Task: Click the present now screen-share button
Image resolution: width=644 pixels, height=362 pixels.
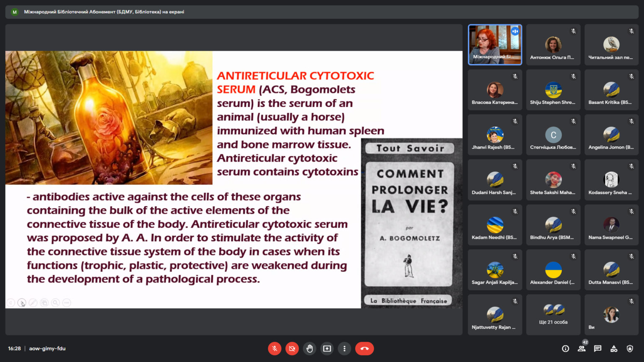Action: (x=327, y=349)
